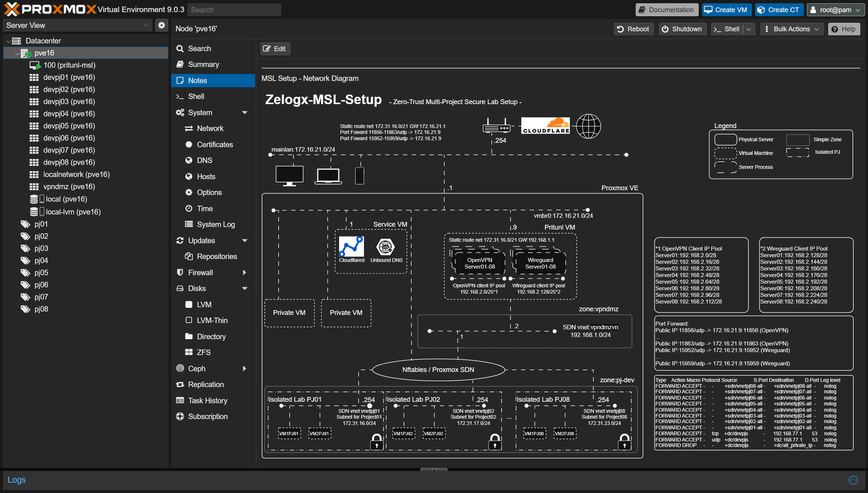Open the Shell button dropdown arrow
Image resolution: width=868 pixels, height=493 pixels.
[x=749, y=29]
